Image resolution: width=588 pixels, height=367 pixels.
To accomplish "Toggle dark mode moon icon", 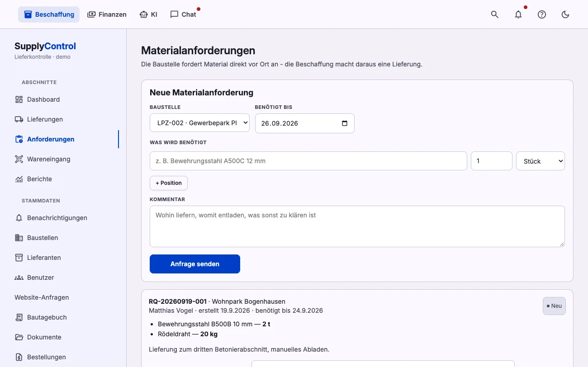I will tap(565, 14).
